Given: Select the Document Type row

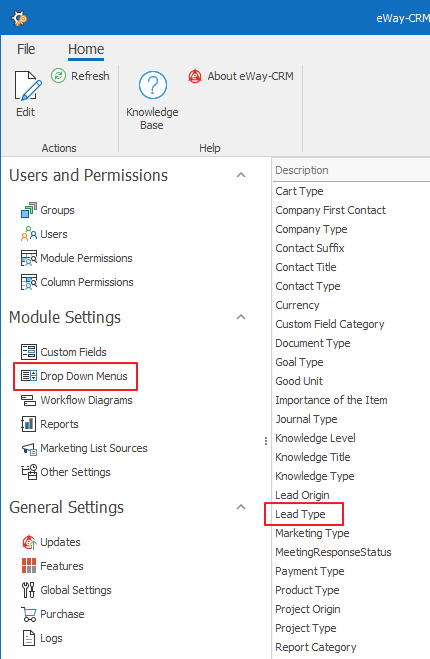Looking at the screenshot, I should coord(351,343).
